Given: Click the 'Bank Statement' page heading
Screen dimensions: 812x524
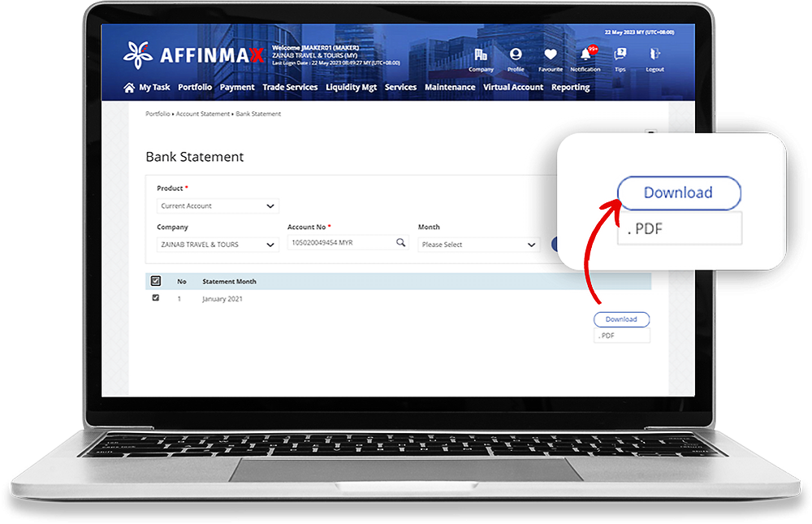Looking at the screenshot, I should [x=195, y=157].
